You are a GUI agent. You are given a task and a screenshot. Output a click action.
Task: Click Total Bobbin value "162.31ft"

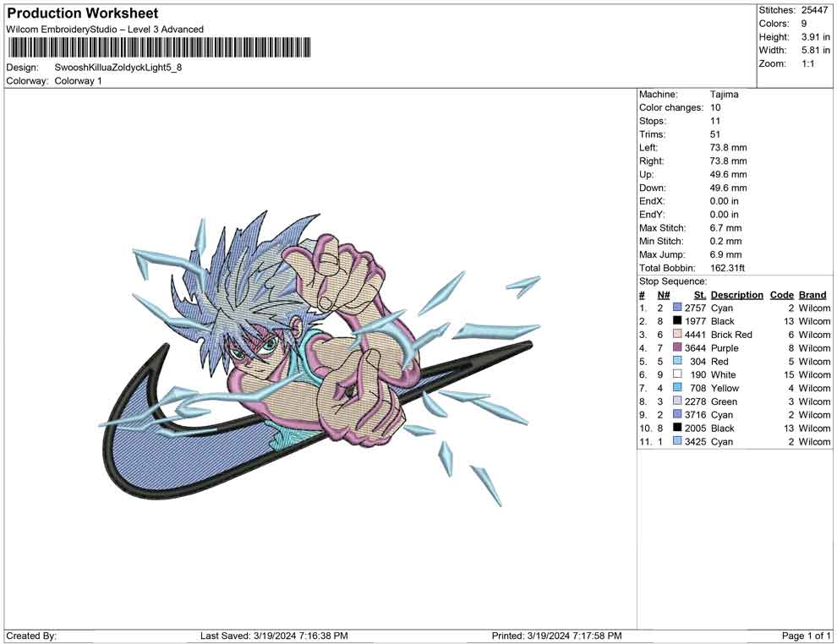[x=727, y=268]
